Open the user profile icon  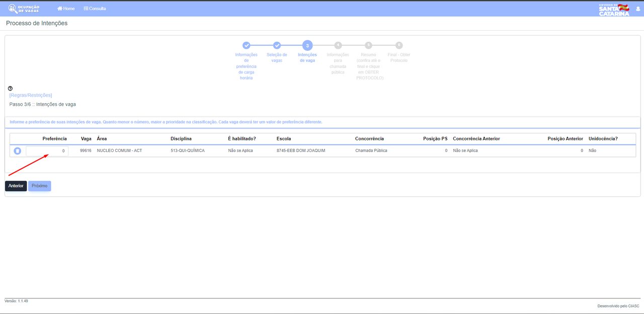tap(638, 9)
